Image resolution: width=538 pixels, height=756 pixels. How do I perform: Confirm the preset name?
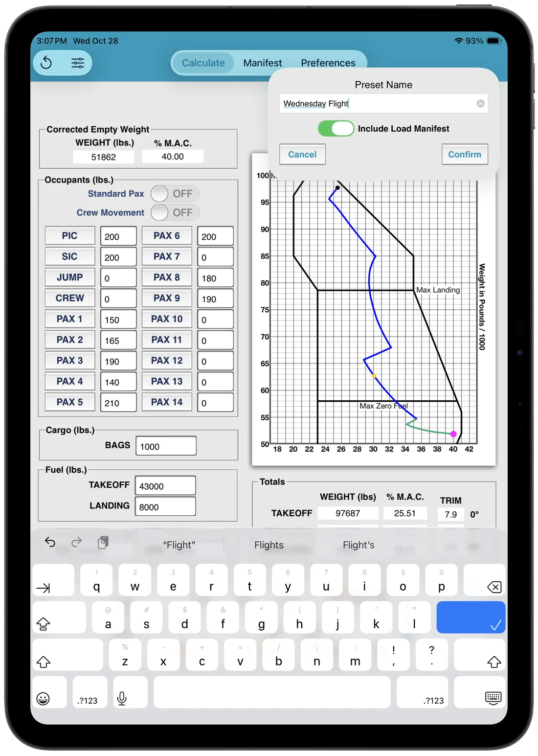coord(465,154)
